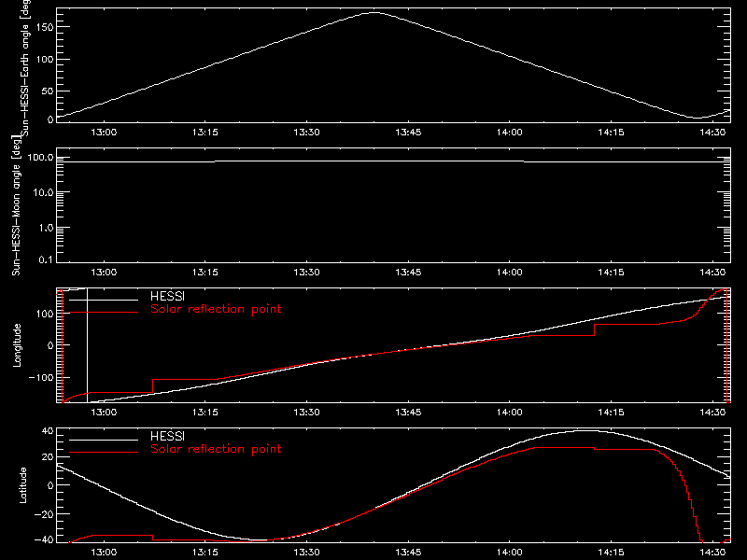
Task: Click the 100.0 tick on Moon angle axis
Action: tap(41, 157)
